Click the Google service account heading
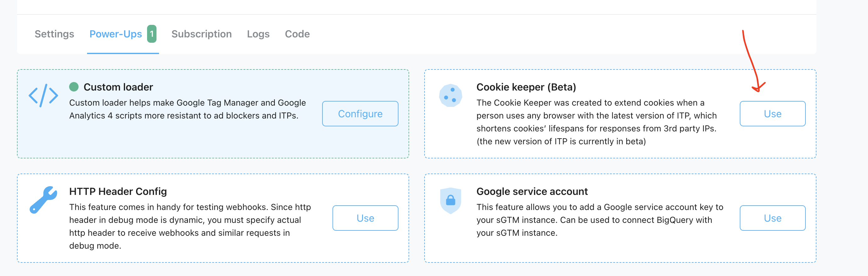The image size is (868, 276). (532, 191)
